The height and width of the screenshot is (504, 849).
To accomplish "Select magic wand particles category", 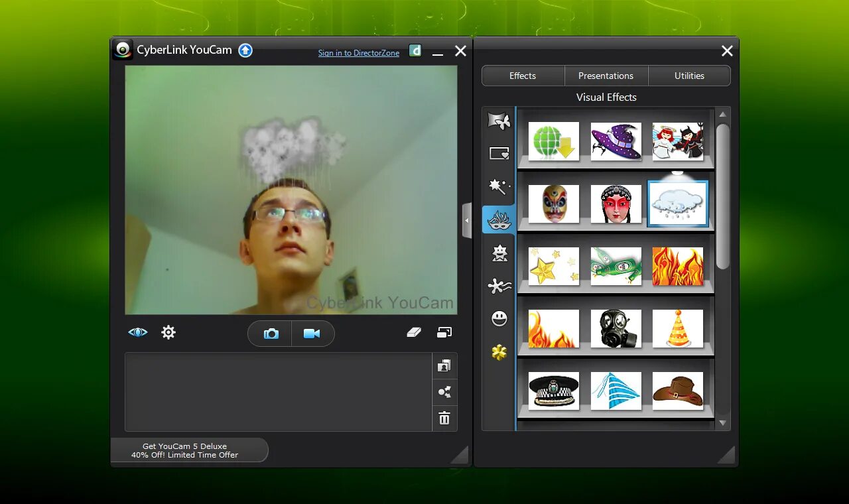I will click(x=499, y=186).
